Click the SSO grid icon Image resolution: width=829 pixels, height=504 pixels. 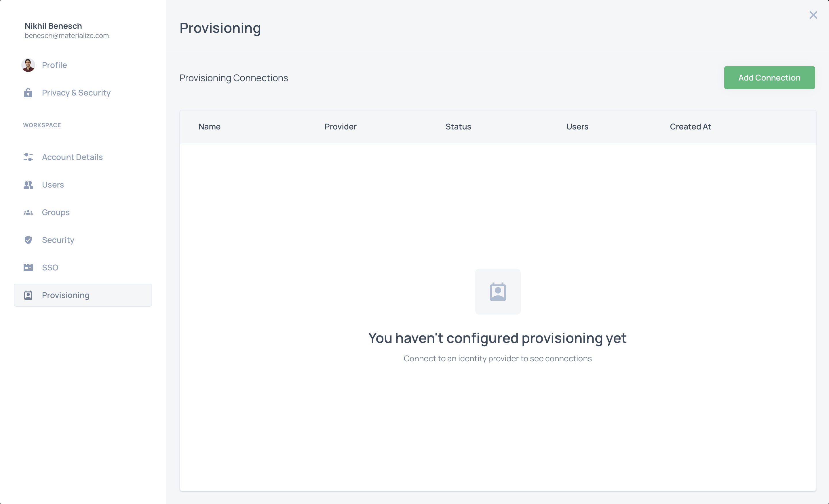coord(28,267)
